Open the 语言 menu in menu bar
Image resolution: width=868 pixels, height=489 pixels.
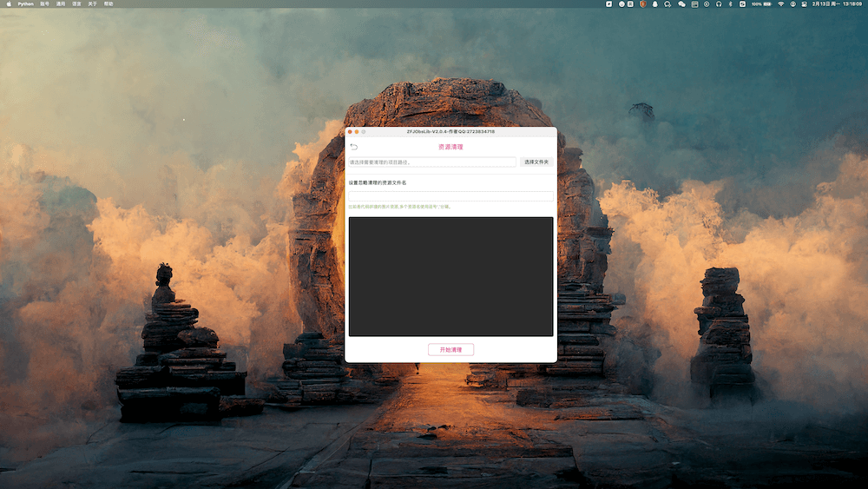point(76,3)
